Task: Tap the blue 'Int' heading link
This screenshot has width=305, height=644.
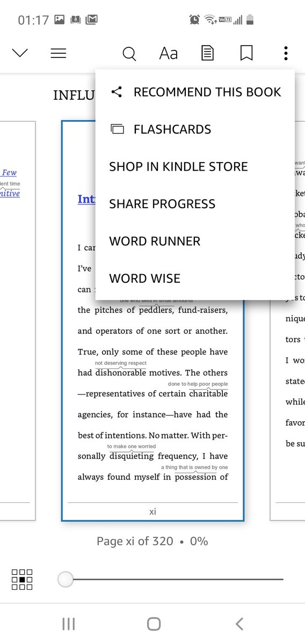Action: 87,199
